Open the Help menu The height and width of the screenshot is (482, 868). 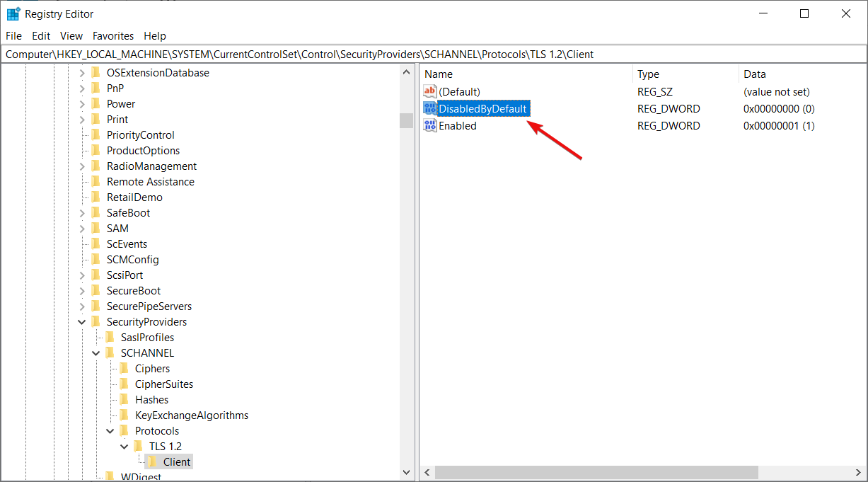pyautogui.click(x=155, y=35)
